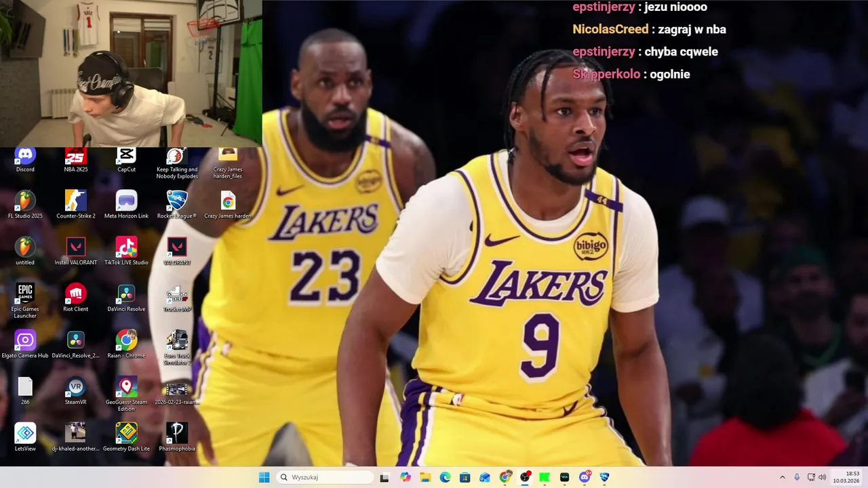Open Copilot from the taskbar

(406, 477)
